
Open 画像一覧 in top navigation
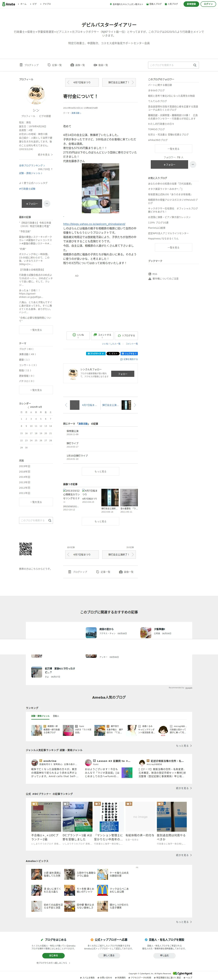[78, 65]
